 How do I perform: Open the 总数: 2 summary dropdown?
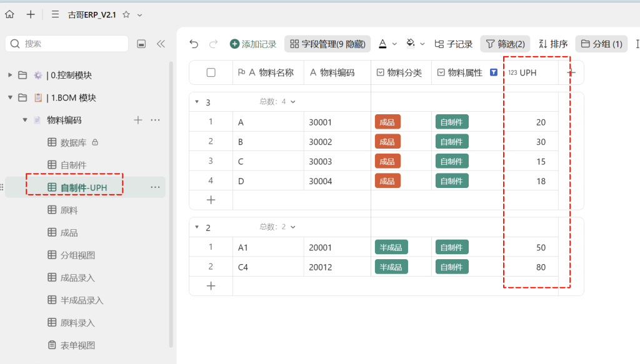point(277,227)
